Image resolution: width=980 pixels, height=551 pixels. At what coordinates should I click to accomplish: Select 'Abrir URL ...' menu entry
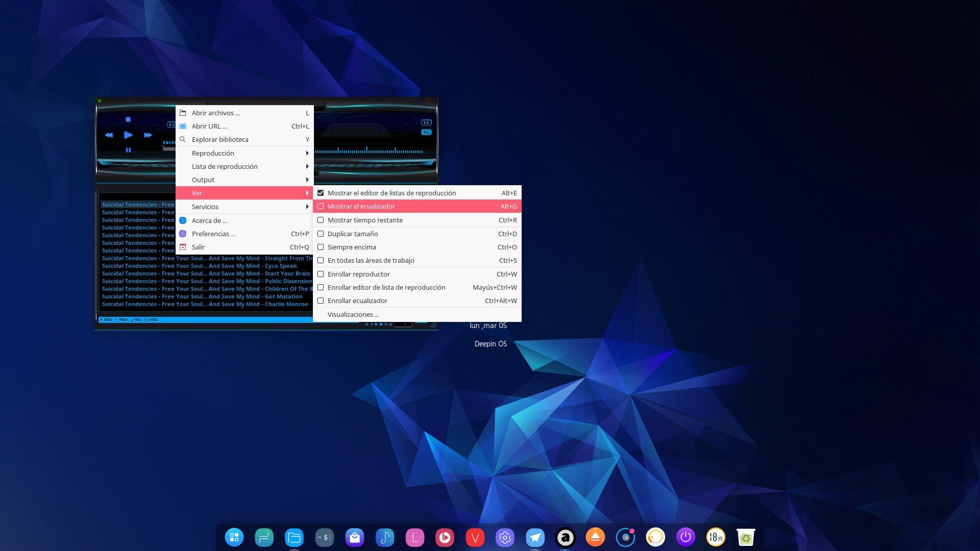244,126
